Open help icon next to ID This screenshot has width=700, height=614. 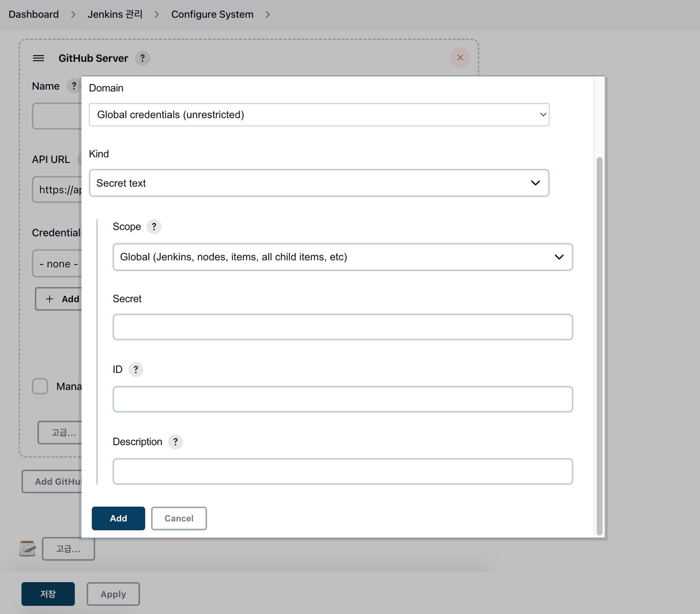coord(135,370)
